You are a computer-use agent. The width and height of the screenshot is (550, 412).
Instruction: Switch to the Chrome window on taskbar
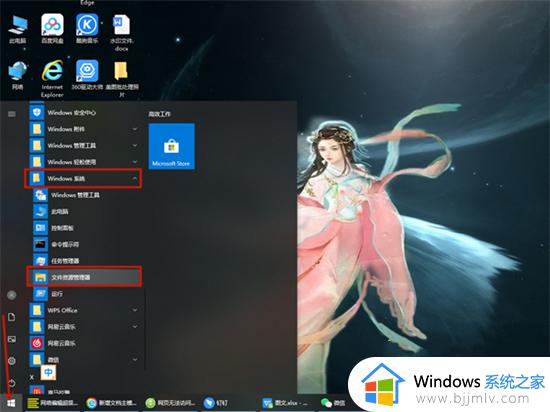[x=112, y=403]
